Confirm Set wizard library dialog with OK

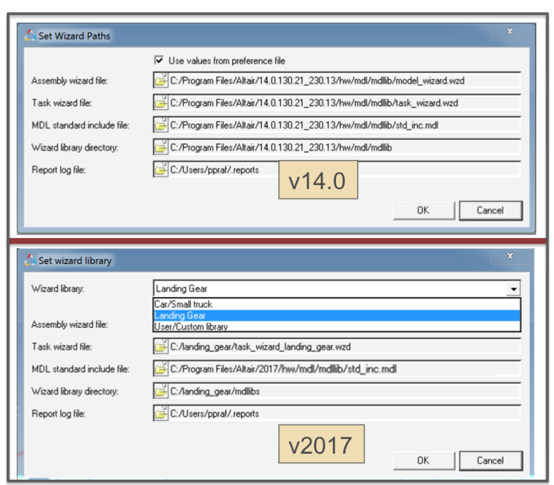[423, 461]
